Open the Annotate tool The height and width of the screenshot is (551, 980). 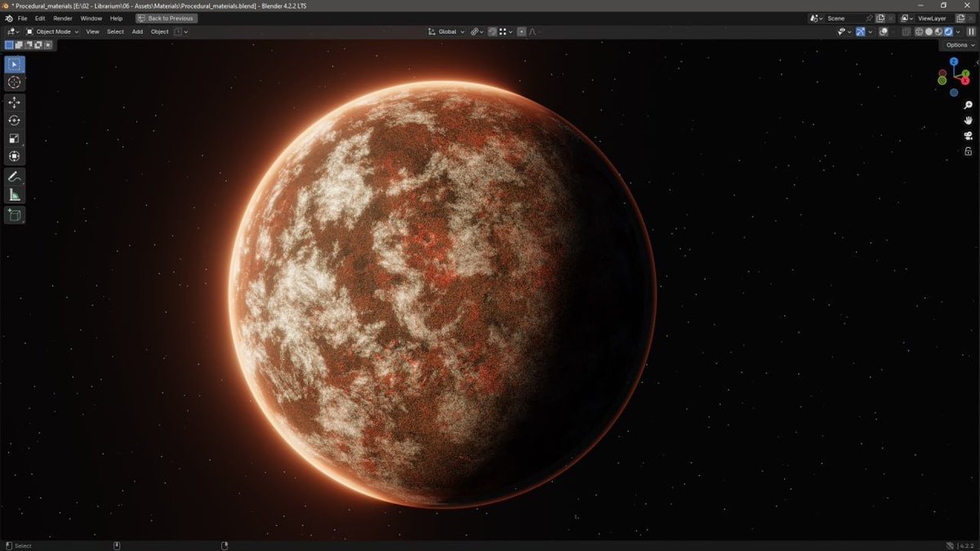click(14, 177)
